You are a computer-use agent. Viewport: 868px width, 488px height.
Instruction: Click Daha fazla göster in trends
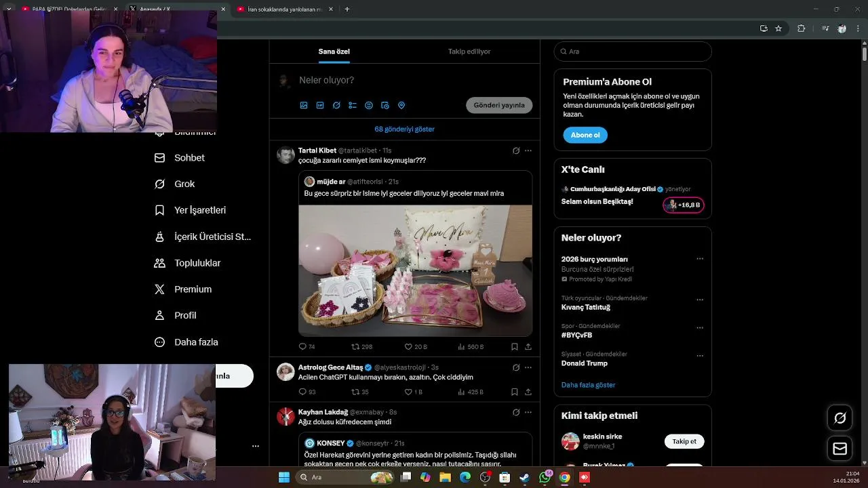pos(588,385)
